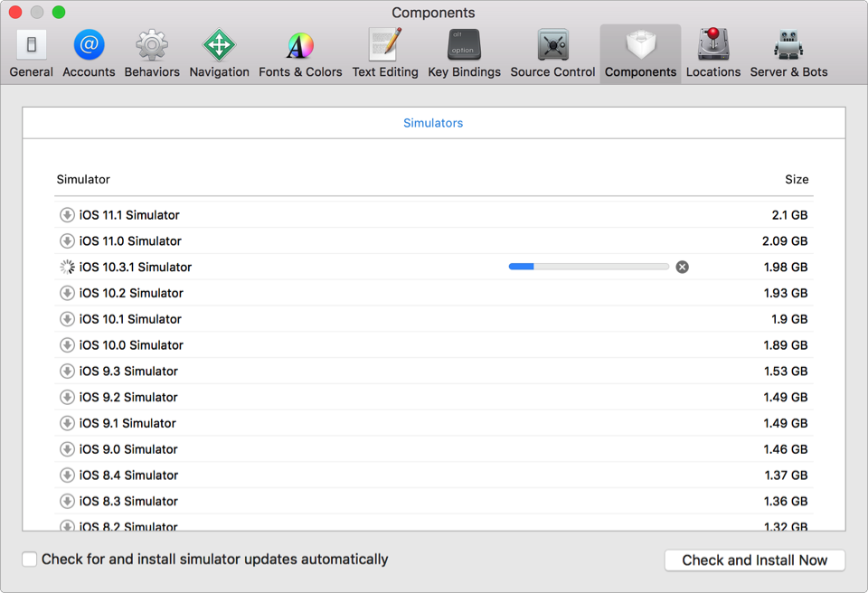Image resolution: width=868 pixels, height=593 pixels.
Task: Open the Locations preferences pane
Action: pyautogui.click(x=713, y=53)
